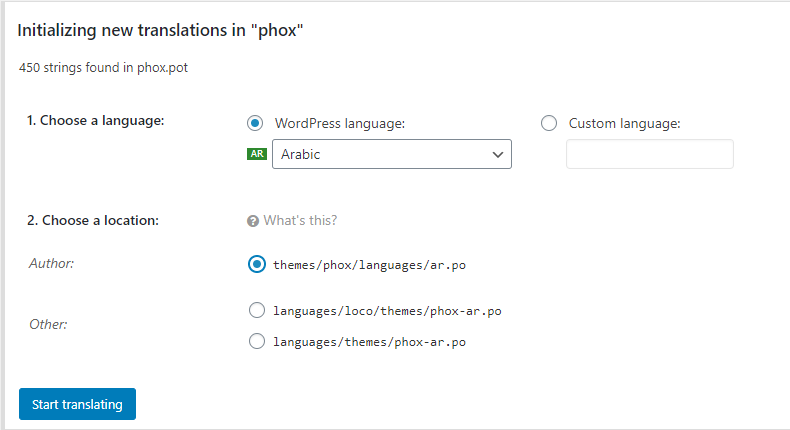
Task: Click into the Custom language text field
Action: (650, 154)
